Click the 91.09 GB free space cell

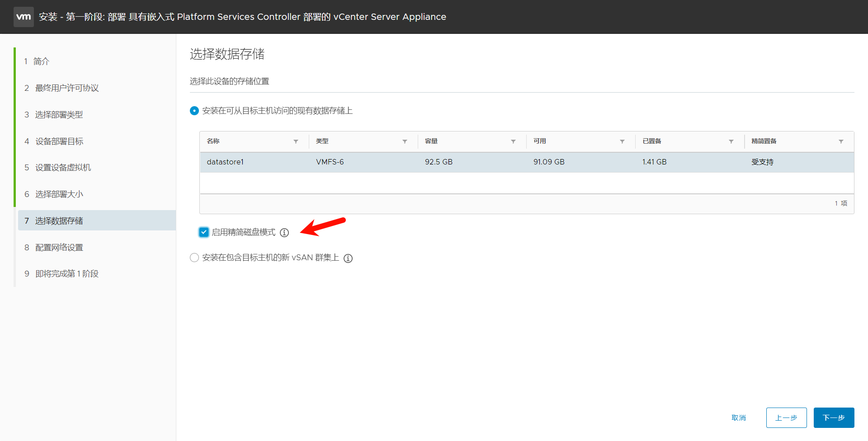[549, 162]
